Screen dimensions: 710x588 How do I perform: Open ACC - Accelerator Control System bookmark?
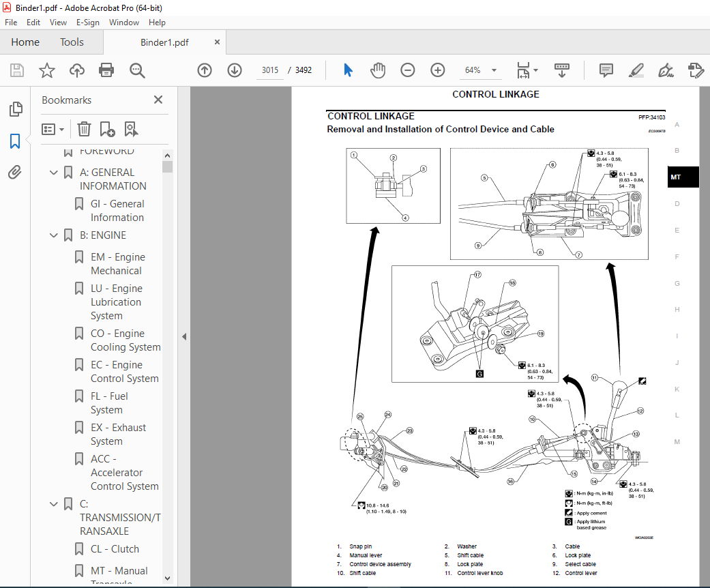point(125,473)
